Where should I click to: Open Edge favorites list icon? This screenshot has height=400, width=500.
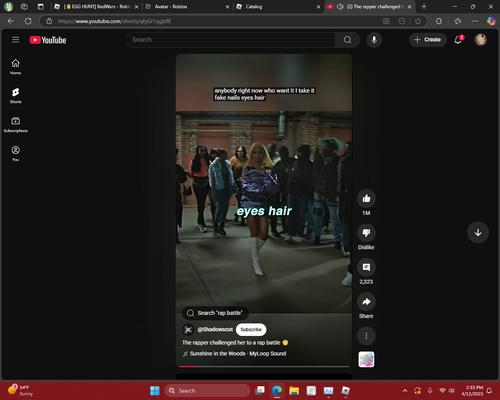(458, 21)
